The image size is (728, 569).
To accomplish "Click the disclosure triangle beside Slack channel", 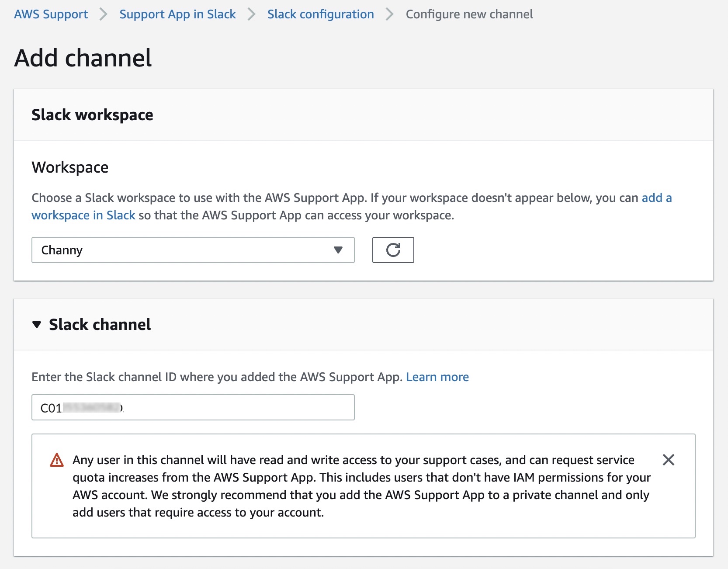I will [37, 324].
